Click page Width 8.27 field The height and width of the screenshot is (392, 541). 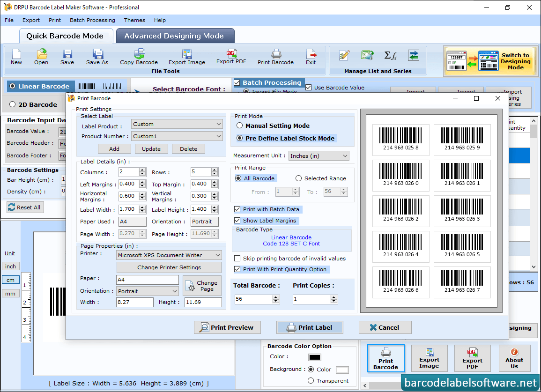(x=134, y=302)
